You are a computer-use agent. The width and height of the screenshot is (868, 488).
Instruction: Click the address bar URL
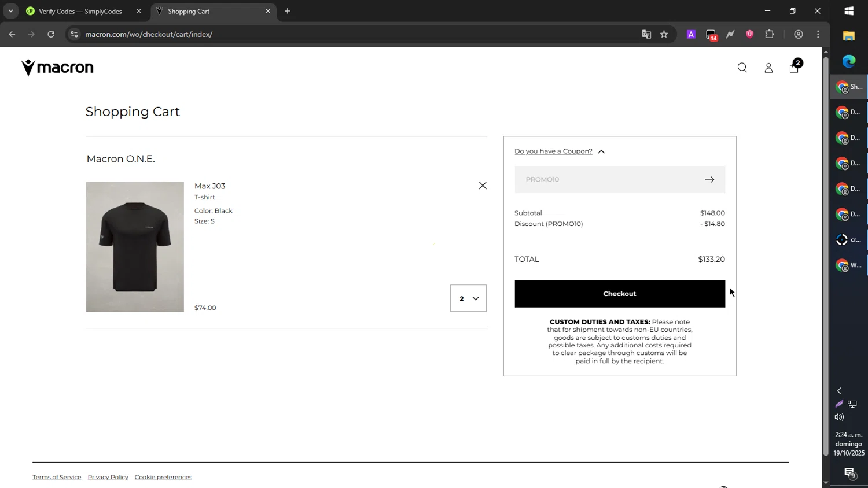[x=149, y=35]
